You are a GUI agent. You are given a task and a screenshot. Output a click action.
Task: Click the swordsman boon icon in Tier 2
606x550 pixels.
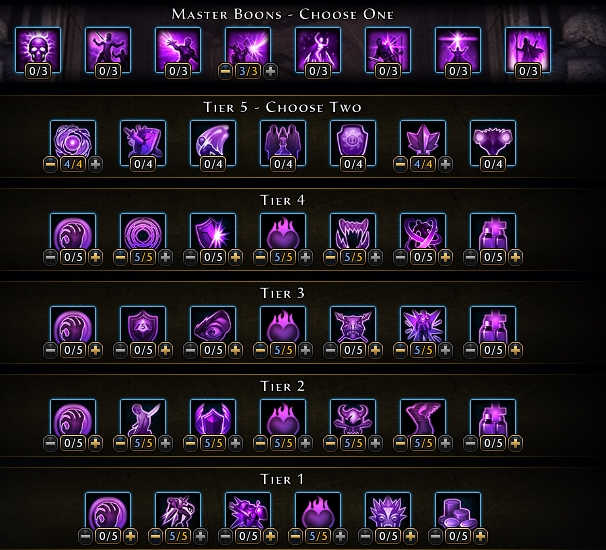(143, 418)
